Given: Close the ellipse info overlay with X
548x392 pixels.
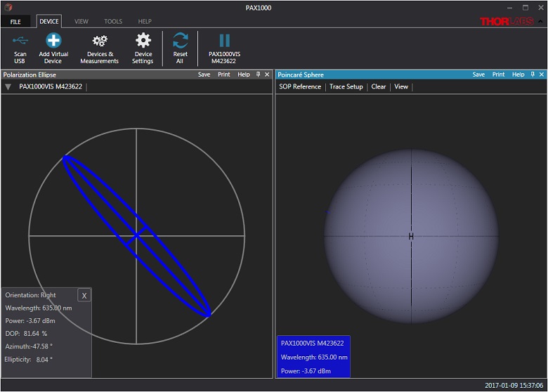Looking at the screenshot, I should (84, 296).
